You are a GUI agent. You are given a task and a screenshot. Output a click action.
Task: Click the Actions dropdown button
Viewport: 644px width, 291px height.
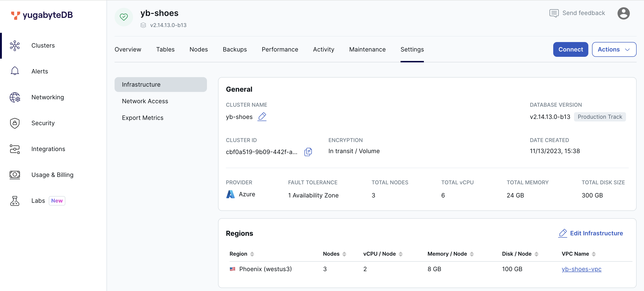tap(613, 49)
